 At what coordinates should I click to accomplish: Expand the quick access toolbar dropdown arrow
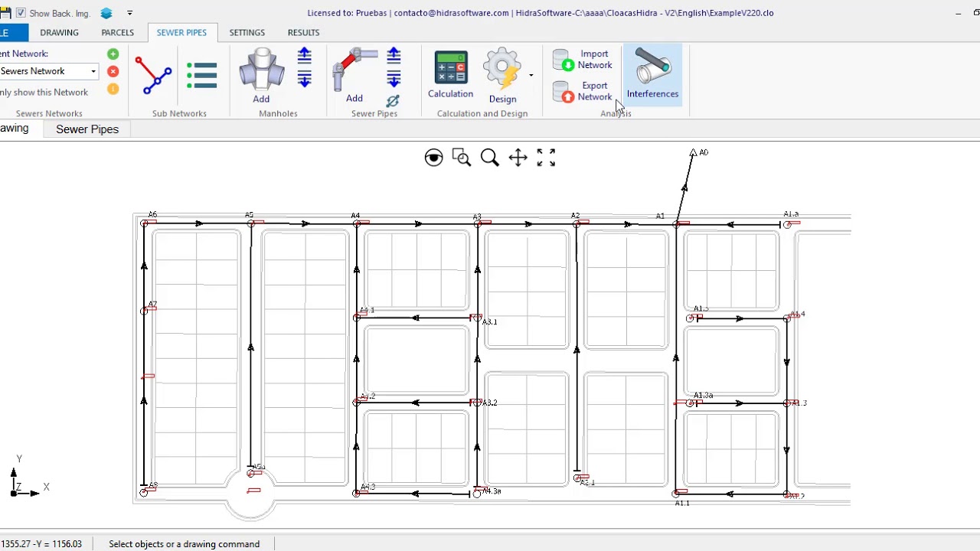click(x=129, y=13)
